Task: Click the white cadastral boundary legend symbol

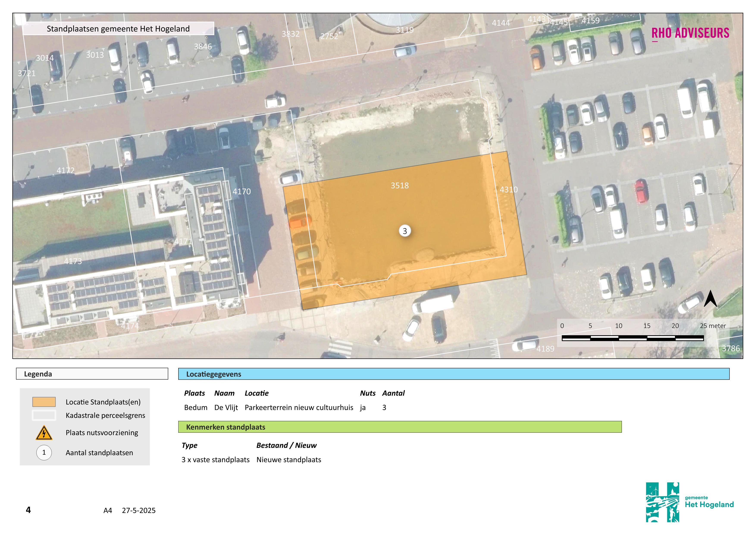Action: [x=44, y=415]
